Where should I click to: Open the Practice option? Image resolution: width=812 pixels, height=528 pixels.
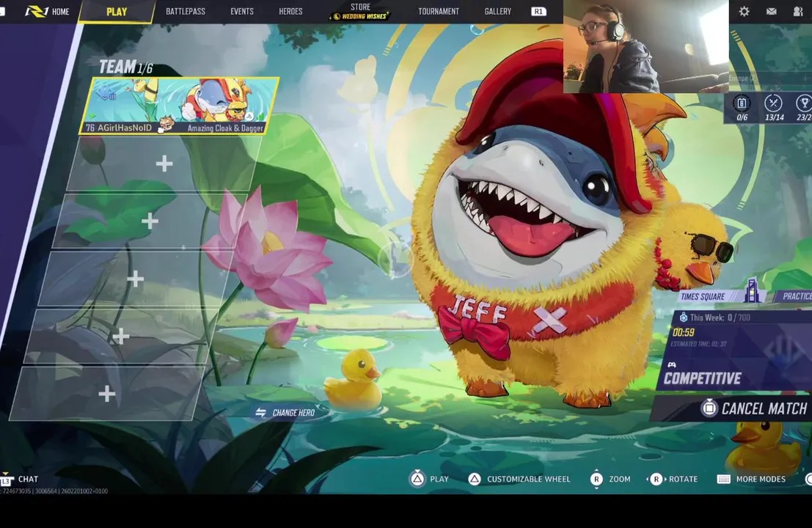795,296
